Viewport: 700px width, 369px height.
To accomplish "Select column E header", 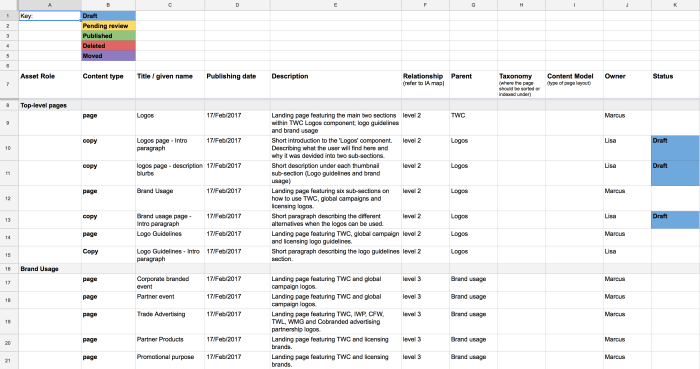I will click(x=336, y=5).
